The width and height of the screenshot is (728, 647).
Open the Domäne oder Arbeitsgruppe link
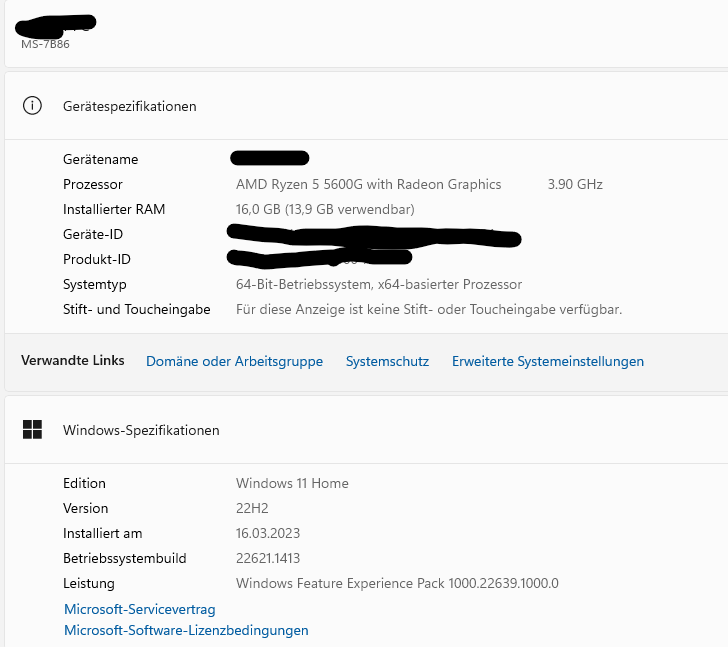coord(234,361)
